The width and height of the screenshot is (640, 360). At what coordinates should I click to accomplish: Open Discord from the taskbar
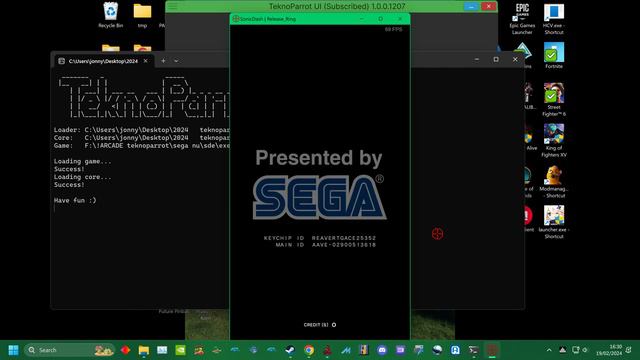pos(382,350)
